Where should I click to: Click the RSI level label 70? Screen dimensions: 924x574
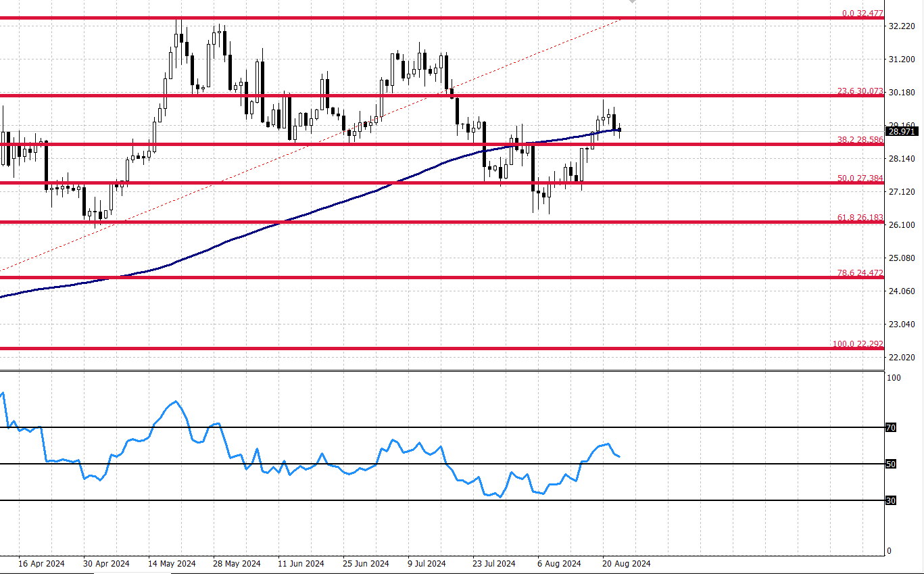point(891,427)
